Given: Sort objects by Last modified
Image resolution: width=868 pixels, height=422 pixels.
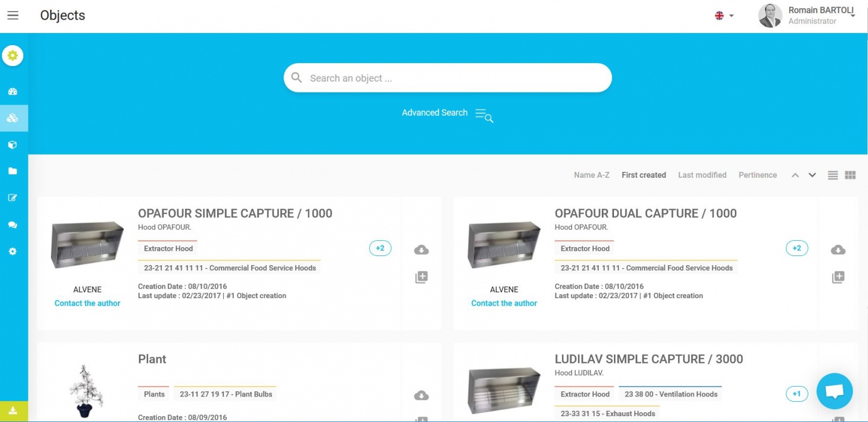Looking at the screenshot, I should (702, 175).
